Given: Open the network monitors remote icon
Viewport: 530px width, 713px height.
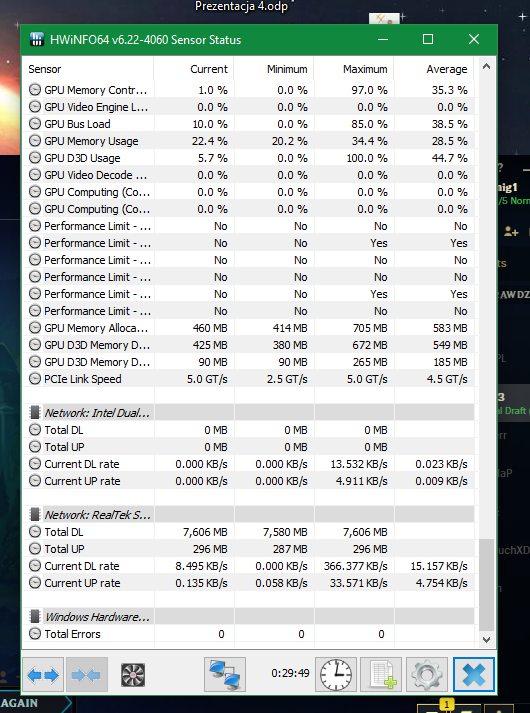Looking at the screenshot, I should click(x=225, y=675).
